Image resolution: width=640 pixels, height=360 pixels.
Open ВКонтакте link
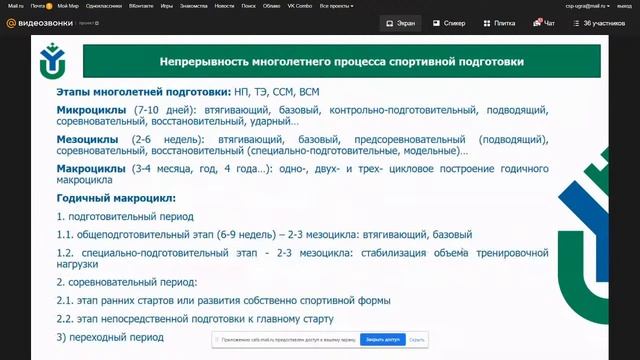141,6
